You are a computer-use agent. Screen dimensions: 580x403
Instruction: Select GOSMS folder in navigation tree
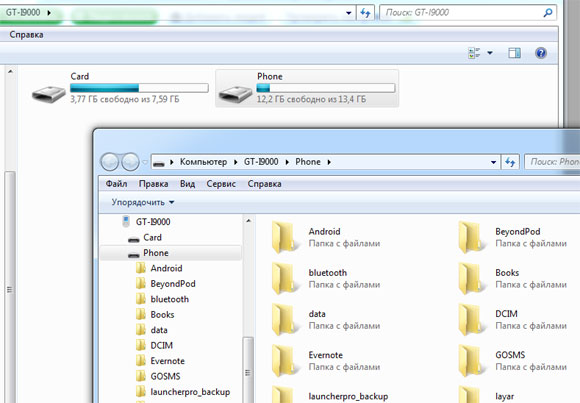(165, 377)
